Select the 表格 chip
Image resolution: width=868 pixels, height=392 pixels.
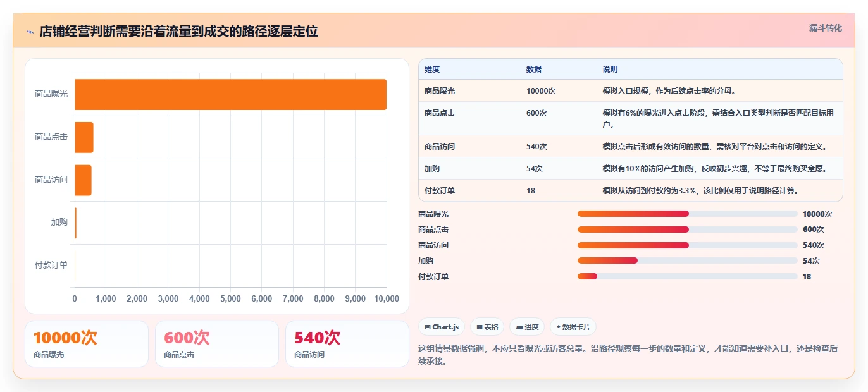(x=487, y=327)
